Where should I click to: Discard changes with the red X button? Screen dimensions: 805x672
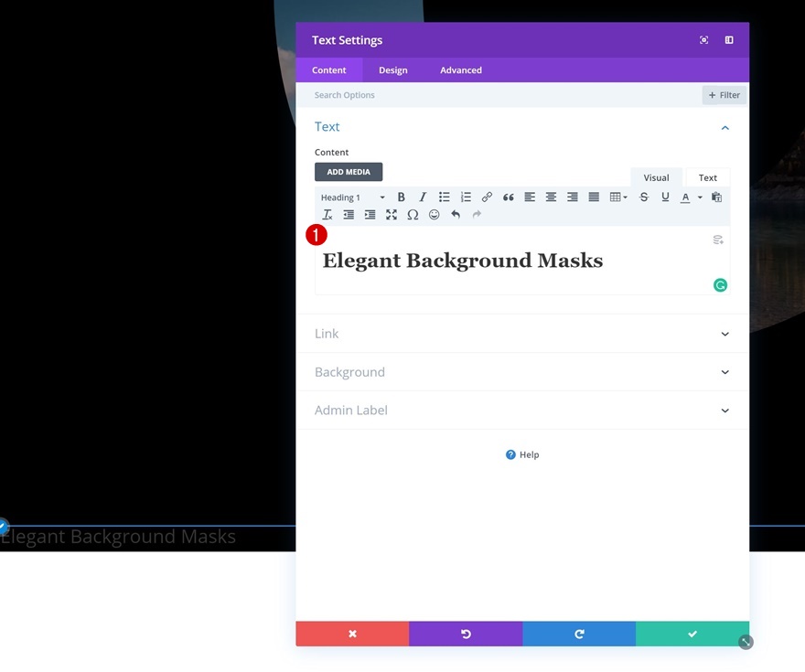[353, 634]
